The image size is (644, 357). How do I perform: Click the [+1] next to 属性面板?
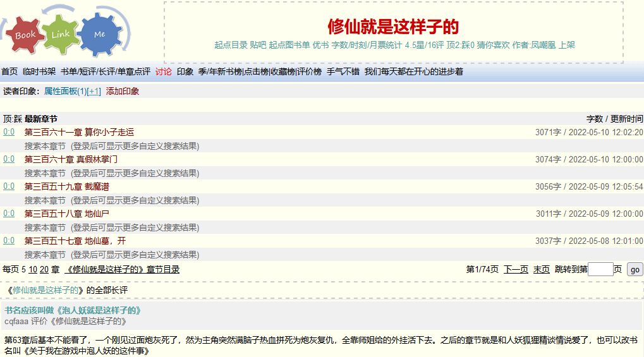point(94,92)
